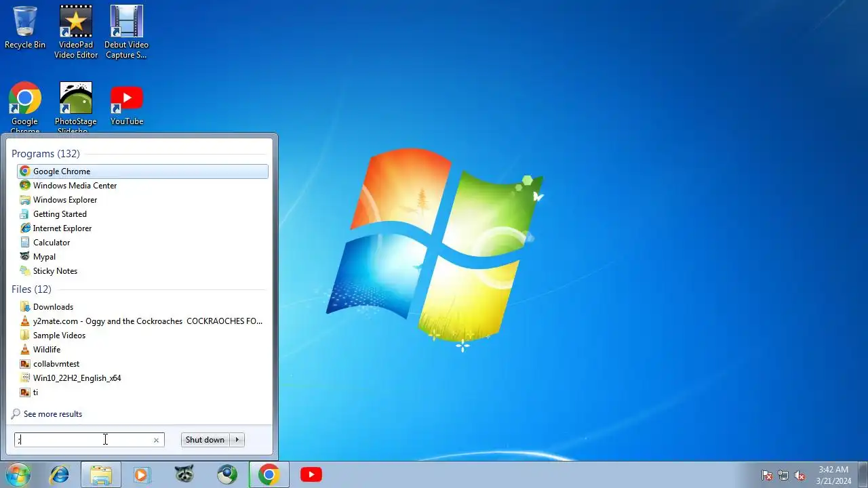Open Windows Explorer from search results

click(x=142, y=200)
